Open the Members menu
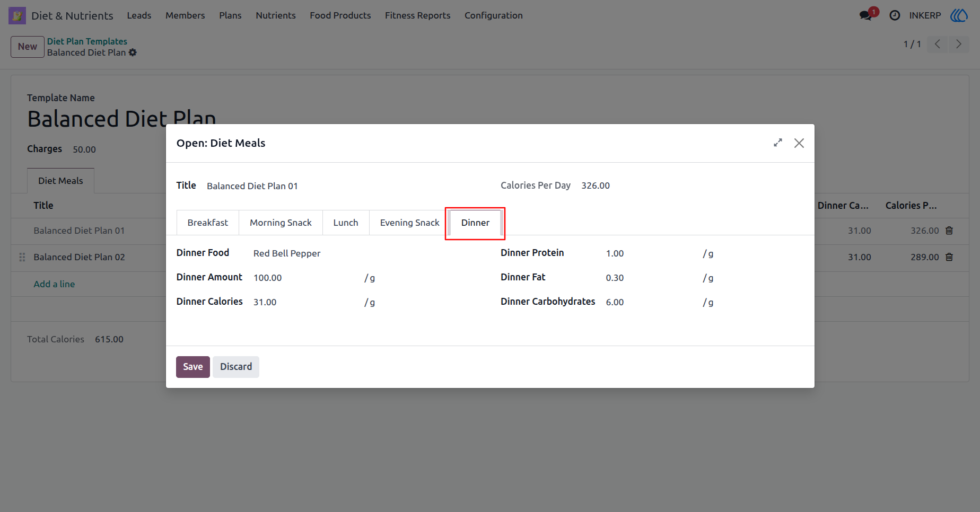The image size is (980, 512). (185, 15)
